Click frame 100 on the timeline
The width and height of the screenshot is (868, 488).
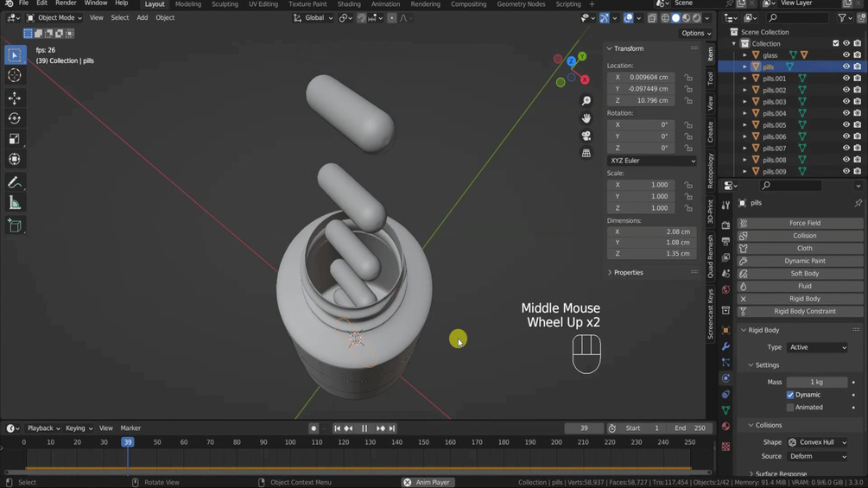tap(290, 442)
